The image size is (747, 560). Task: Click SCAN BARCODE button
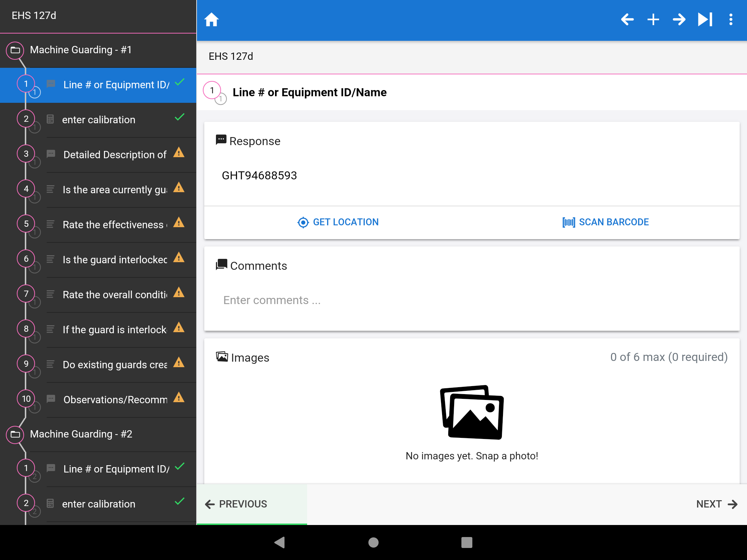pos(605,222)
